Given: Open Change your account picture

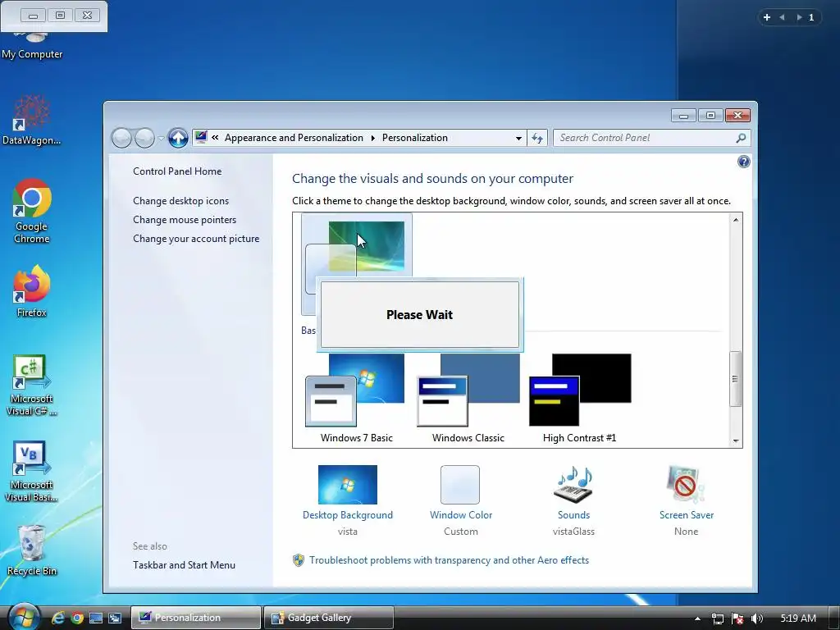Looking at the screenshot, I should click(x=196, y=239).
